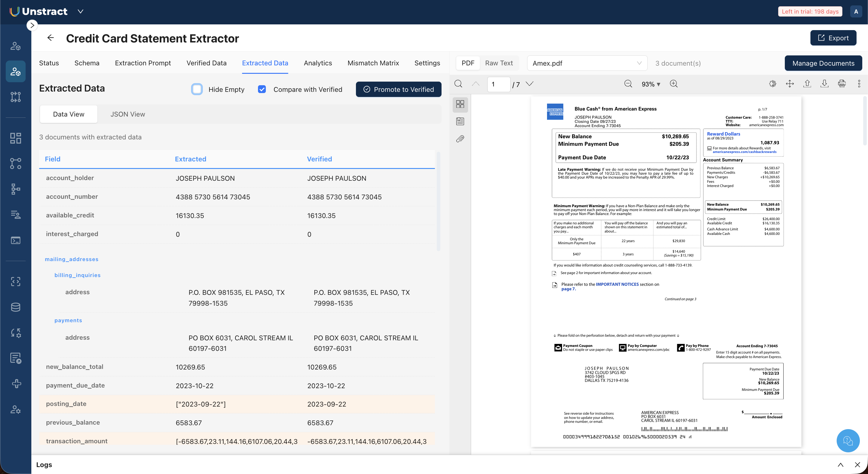
Task: Switch to the Raw Text tab
Action: pos(499,63)
